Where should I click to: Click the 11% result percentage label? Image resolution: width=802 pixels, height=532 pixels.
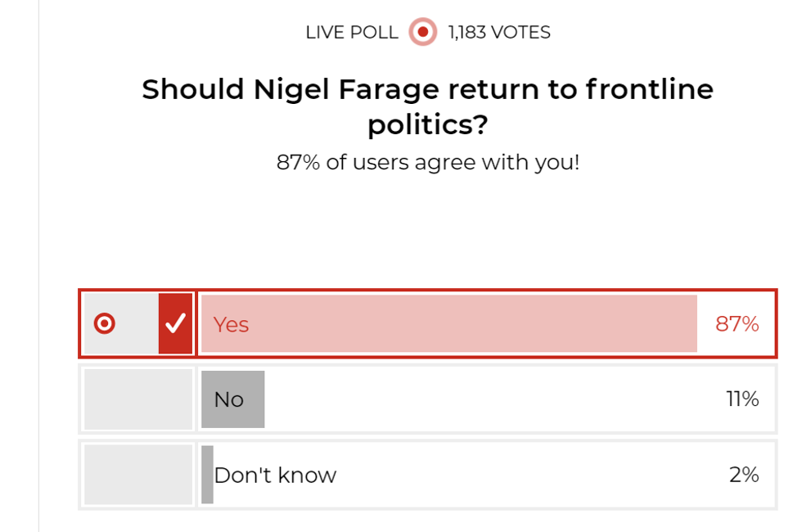746,399
